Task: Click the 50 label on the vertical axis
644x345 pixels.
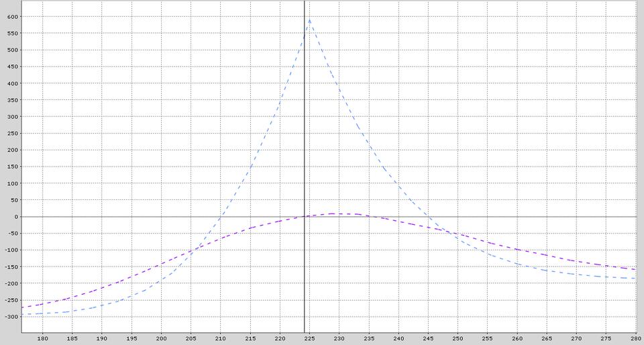Action: [15, 200]
